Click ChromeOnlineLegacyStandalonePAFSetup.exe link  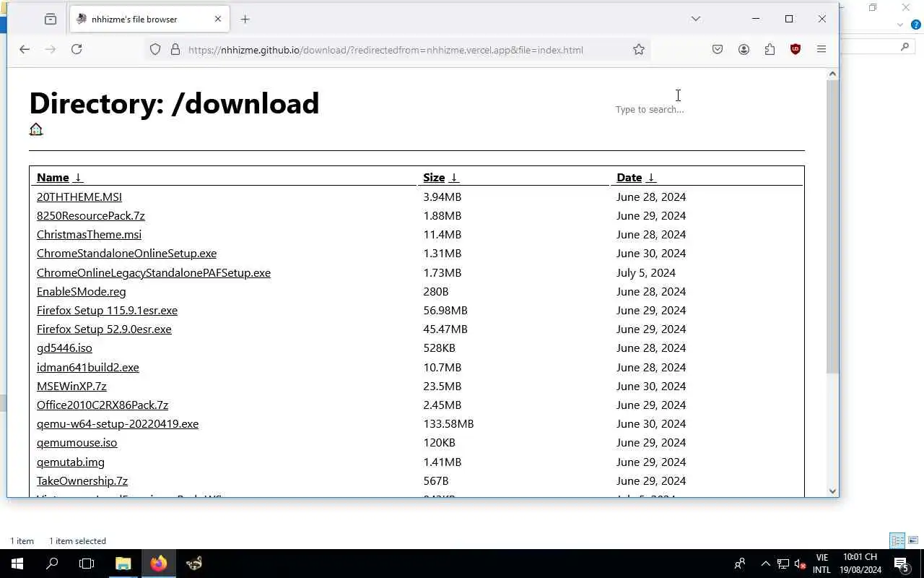tap(154, 272)
